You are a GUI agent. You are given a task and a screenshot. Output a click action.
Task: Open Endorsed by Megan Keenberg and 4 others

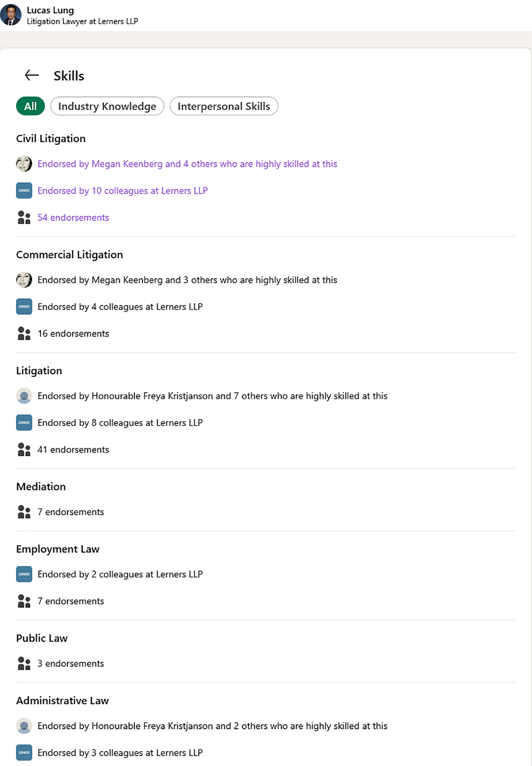(187, 164)
